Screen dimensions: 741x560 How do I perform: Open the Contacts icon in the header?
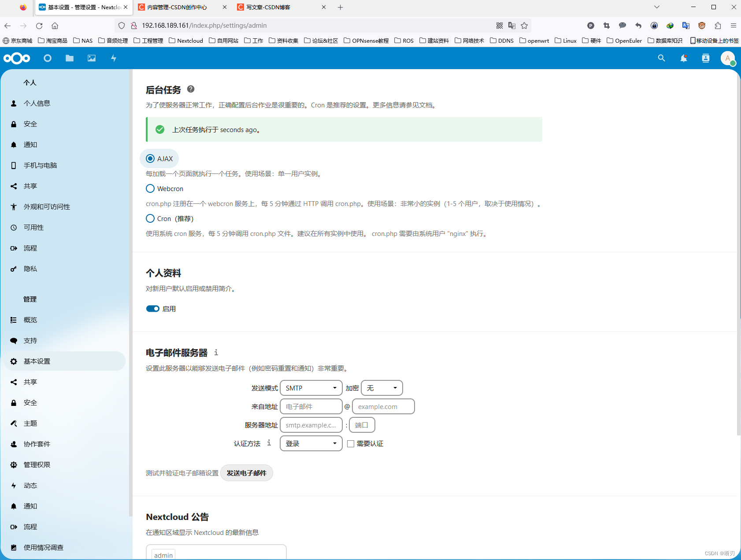[x=705, y=58]
